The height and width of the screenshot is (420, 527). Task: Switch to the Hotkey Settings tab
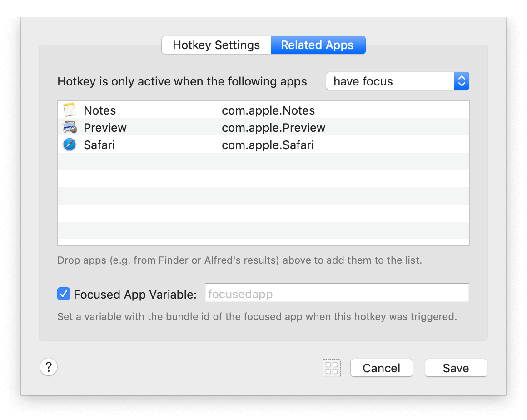pyautogui.click(x=216, y=45)
